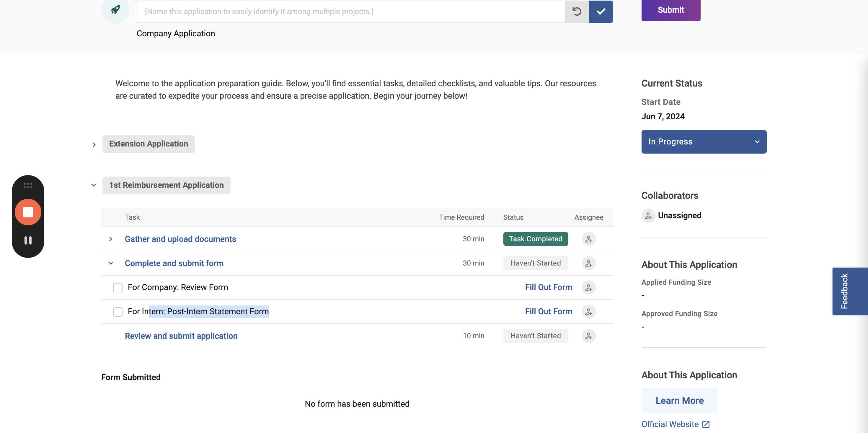Viewport: 868px width, 433px height.
Task: Click Haven't Started status for Review and submit application
Action: tap(536, 336)
